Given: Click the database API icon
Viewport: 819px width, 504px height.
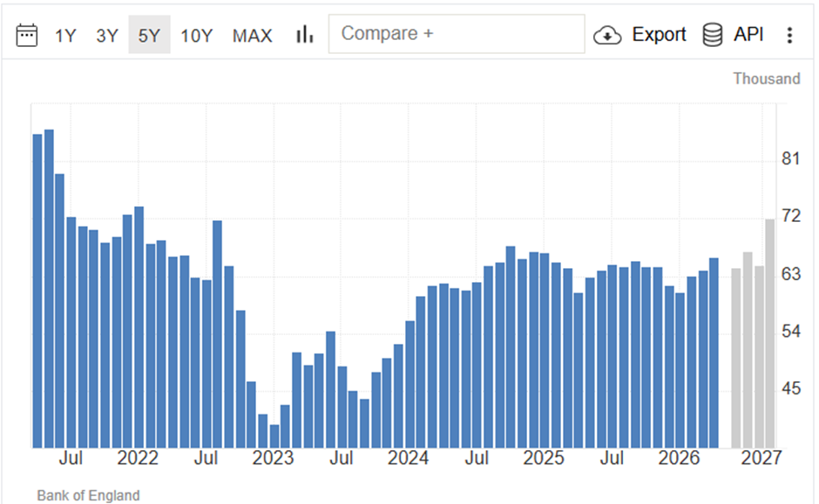Looking at the screenshot, I should [x=713, y=35].
